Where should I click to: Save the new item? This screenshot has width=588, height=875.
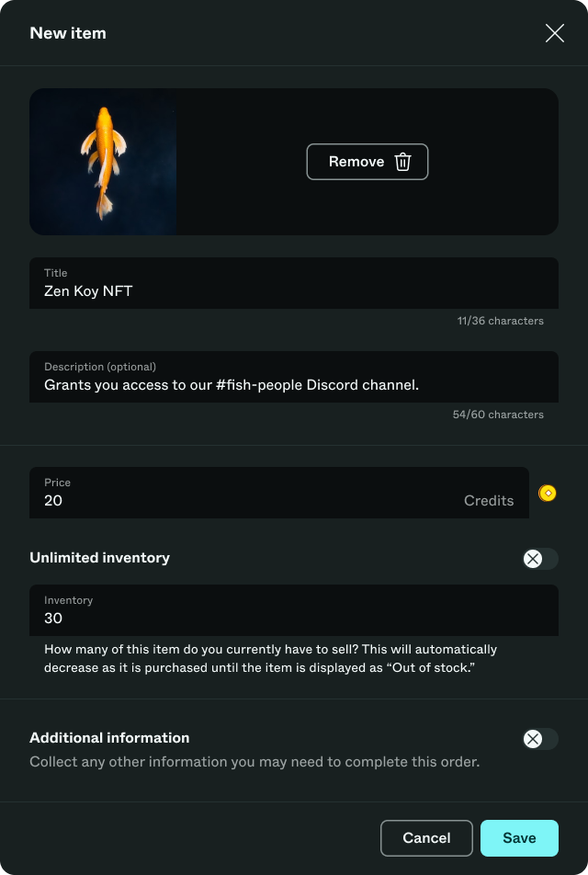(x=519, y=838)
